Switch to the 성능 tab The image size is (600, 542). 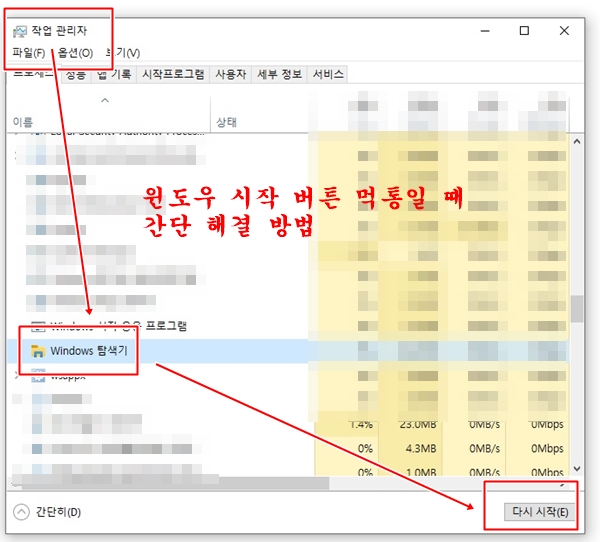(x=75, y=75)
